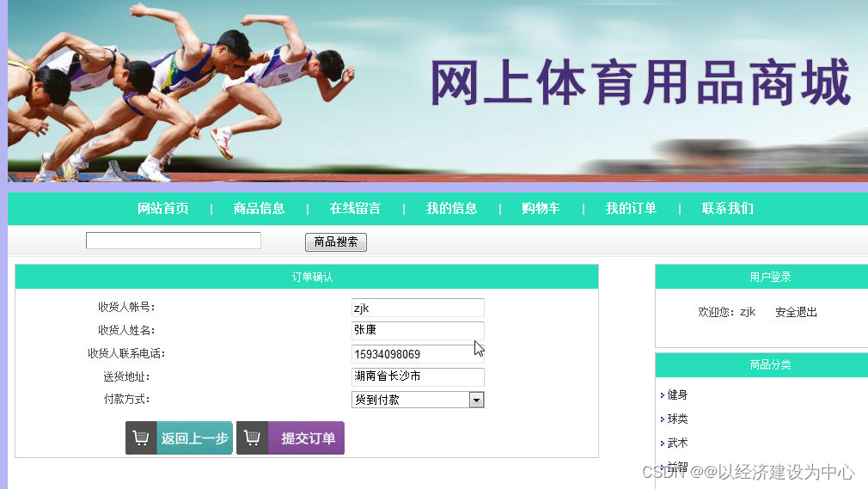Open 联系我们 navigation item
The width and height of the screenshot is (868, 489).
(x=728, y=208)
